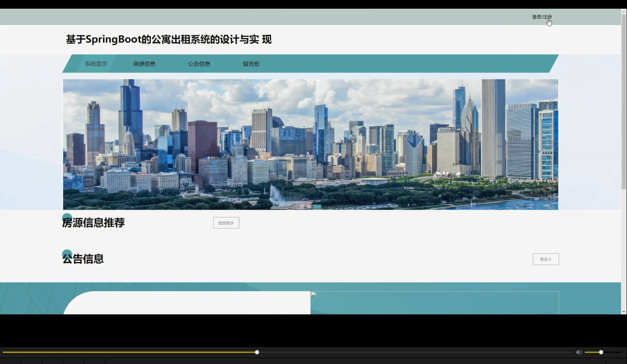Image resolution: width=627 pixels, height=364 pixels.
Task: Click the teal circle icon beside 公告信息 heading
Action: click(x=67, y=253)
